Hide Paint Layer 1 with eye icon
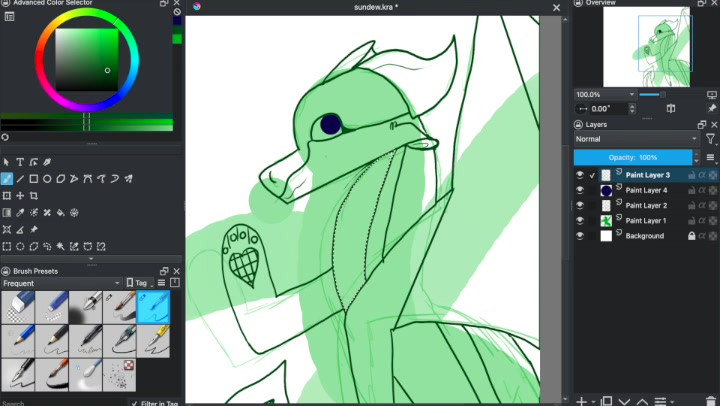This screenshot has height=406, width=720. click(x=580, y=220)
